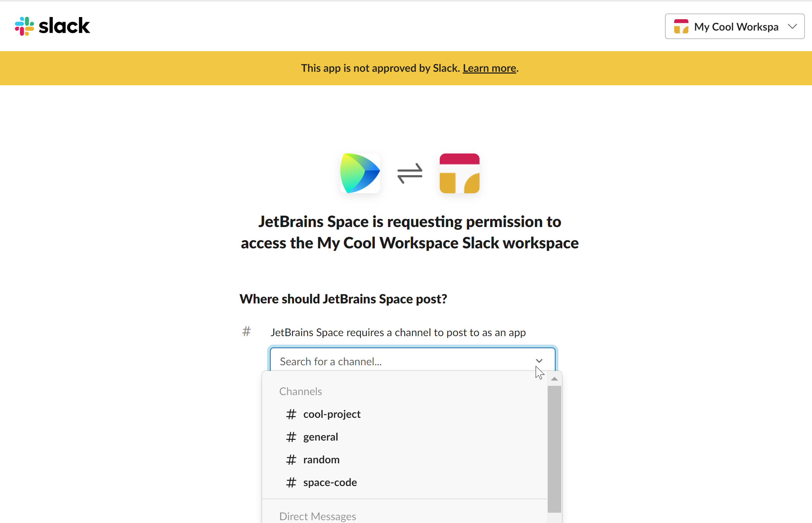Screen dimensions: 812x523
Task: Pick the space-code channel
Action: tap(330, 482)
